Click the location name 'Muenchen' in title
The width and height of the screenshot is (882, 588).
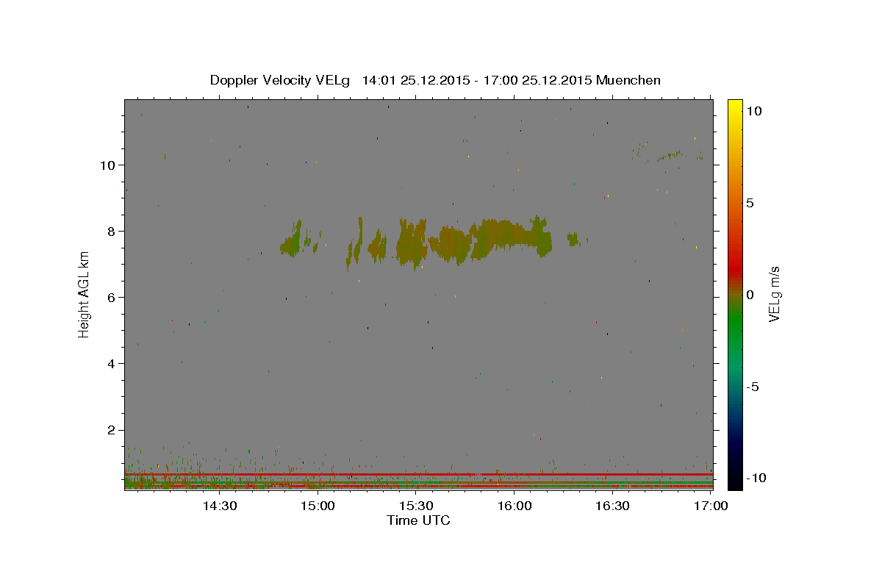tap(628, 80)
